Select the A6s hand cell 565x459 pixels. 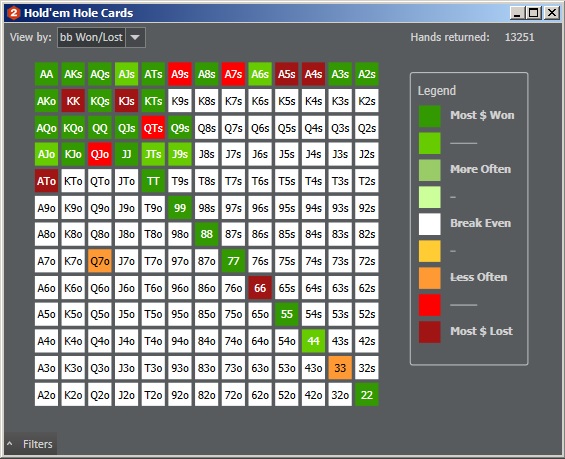[x=260, y=74]
